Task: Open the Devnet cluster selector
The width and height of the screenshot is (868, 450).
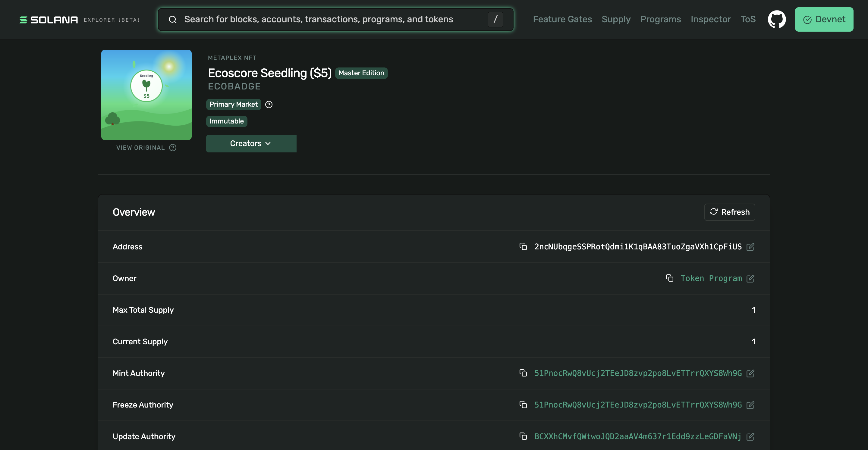Action: click(824, 20)
